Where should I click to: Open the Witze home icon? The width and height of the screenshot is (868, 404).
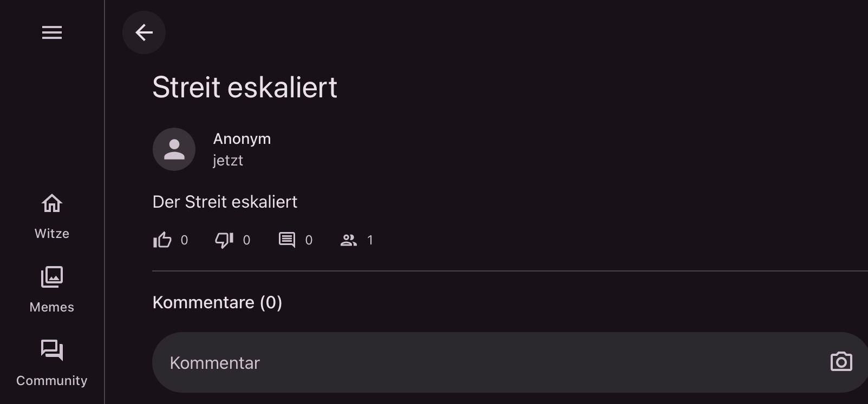point(52,203)
